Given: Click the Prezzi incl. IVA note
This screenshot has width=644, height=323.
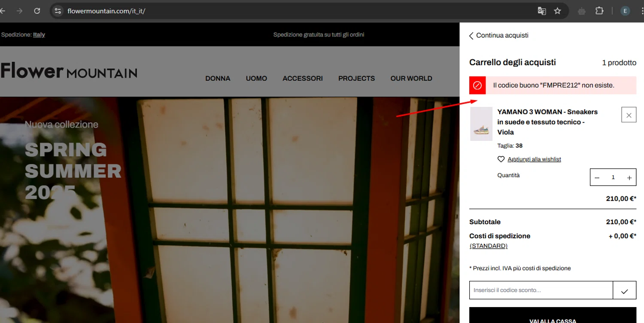Looking at the screenshot, I should click(520, 268).
